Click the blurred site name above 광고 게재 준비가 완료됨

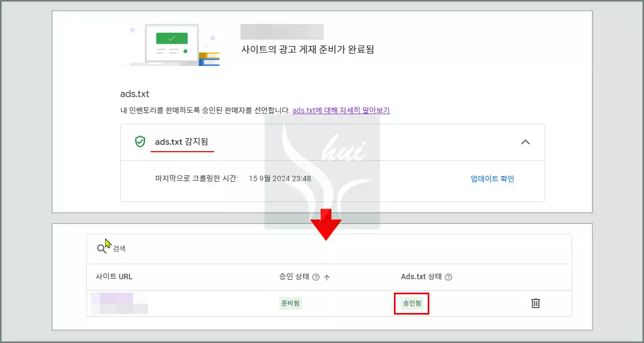pyautogui.click(x=283, y=31)
